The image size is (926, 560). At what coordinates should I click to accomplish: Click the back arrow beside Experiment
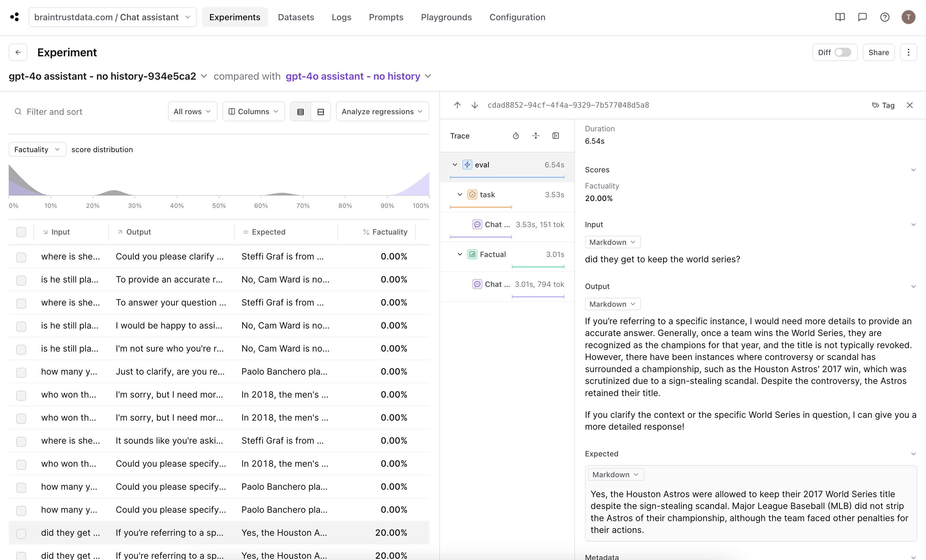coord(18,53)
